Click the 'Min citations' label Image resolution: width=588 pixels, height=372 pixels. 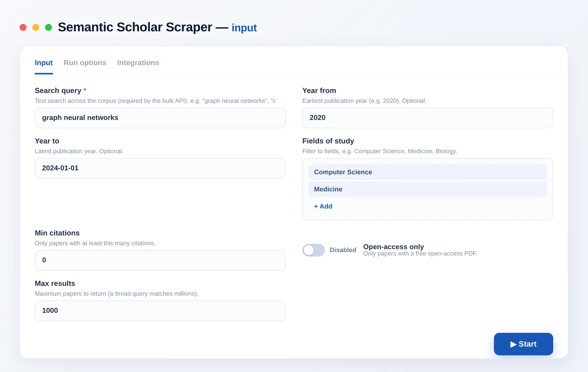57,233
